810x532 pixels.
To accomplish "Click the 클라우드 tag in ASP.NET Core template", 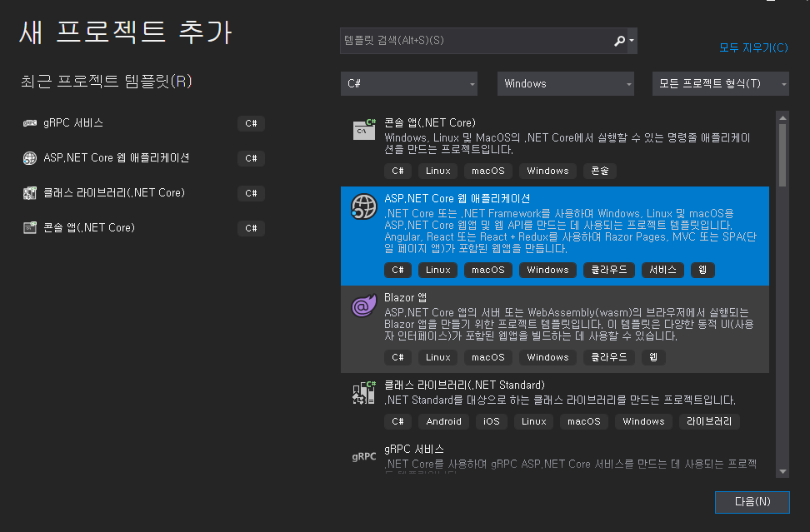I will (609, 270).
